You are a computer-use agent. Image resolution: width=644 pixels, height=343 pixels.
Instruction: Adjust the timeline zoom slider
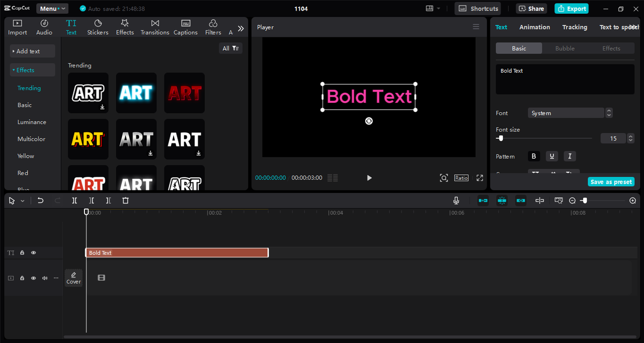coord(584,200)
